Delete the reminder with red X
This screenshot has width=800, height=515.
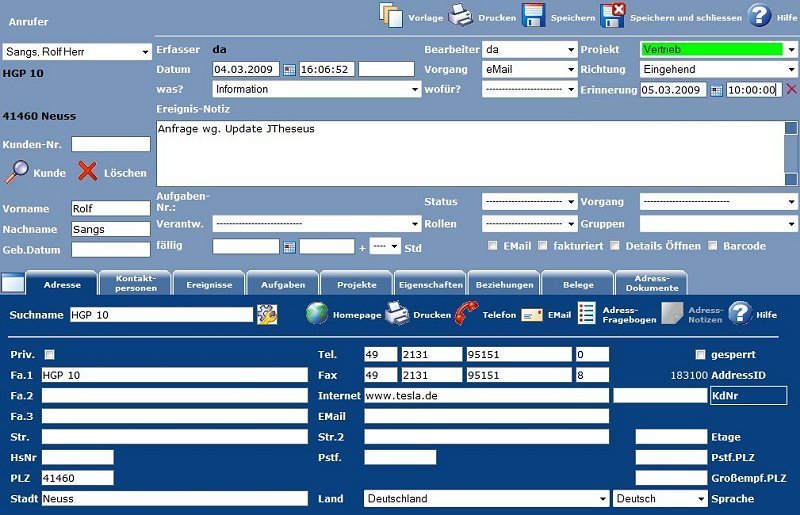click(791, 90)
